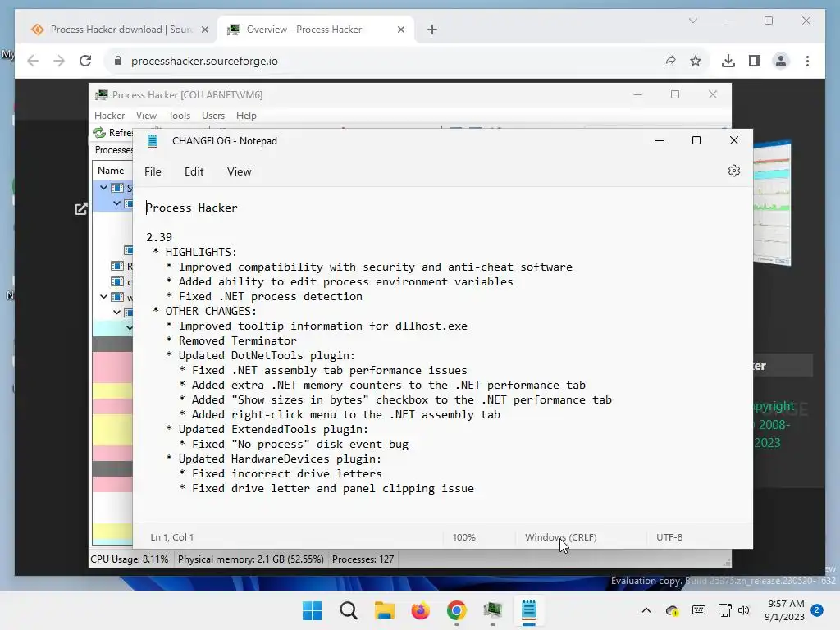Click the 'Removed Terminator' changelog line

[x=237, y=340]
